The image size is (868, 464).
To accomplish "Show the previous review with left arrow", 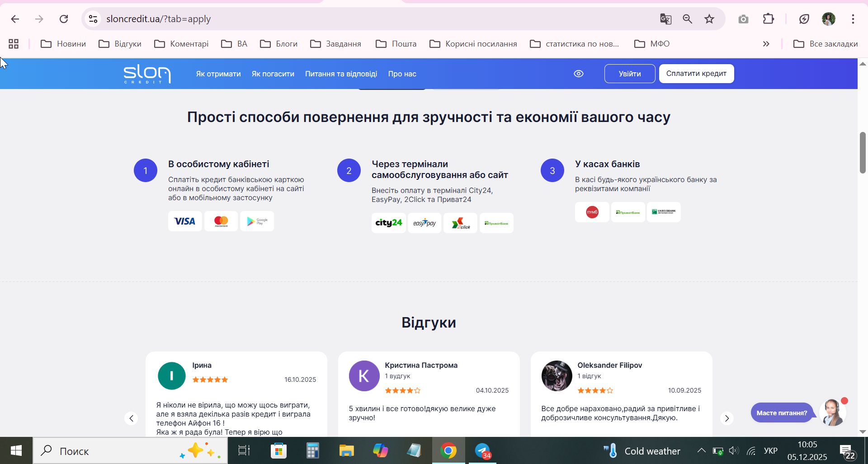I will click(x=131, y=418).
